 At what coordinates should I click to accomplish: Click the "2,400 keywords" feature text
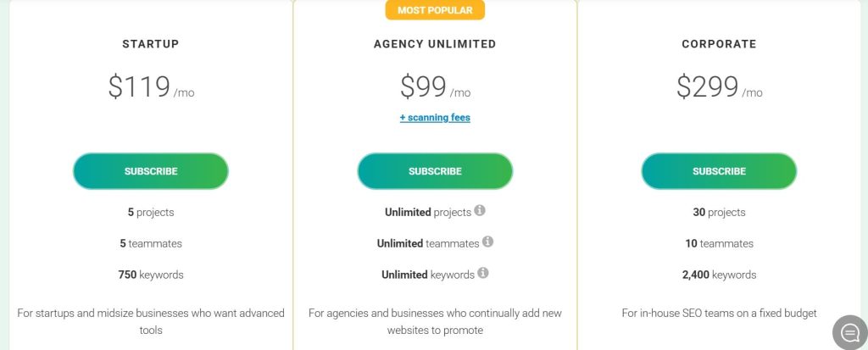[x=719, y=275]
